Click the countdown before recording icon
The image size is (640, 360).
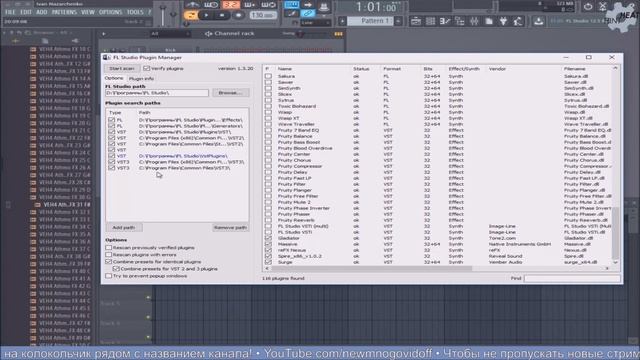(x=211, y=5)
